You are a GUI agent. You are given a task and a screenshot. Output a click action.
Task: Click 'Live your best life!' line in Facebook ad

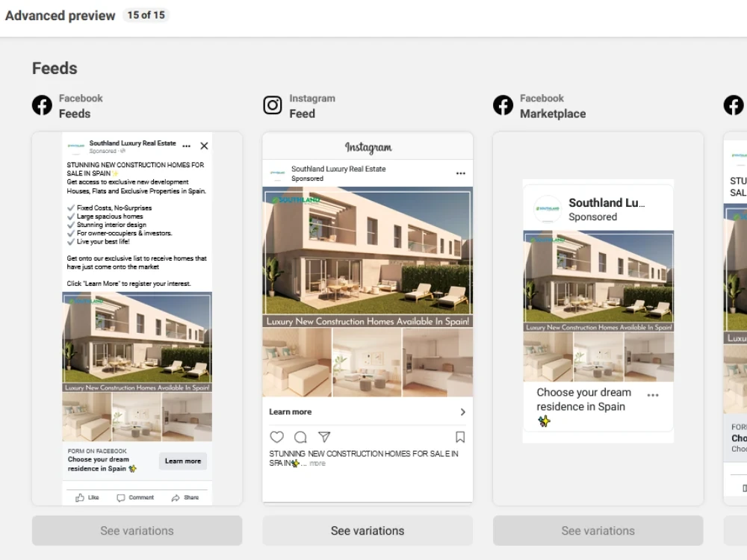click(x=103, y=242)
